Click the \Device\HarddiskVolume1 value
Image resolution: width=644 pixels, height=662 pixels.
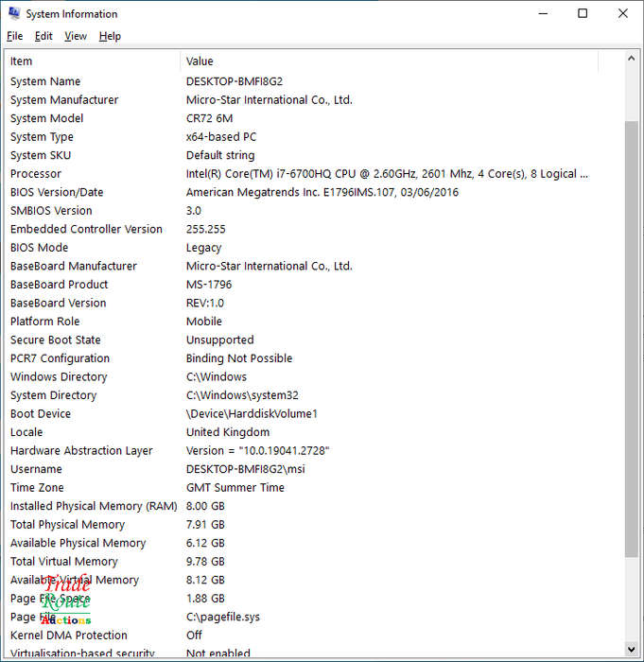252,414
